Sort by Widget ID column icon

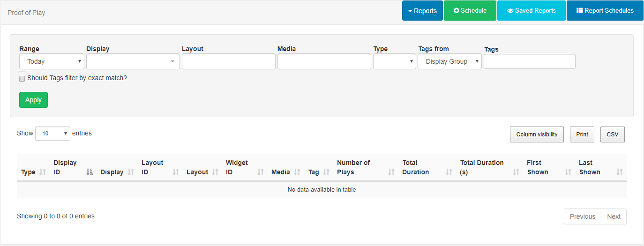coord(261,172)
